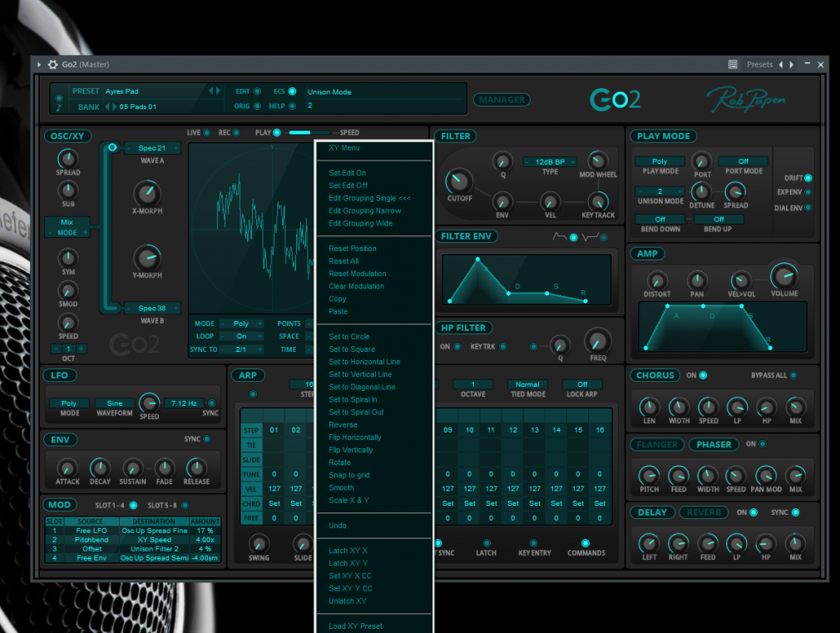Click the MANAGER button
Screen dimensions: 840x633
(502, 100)
